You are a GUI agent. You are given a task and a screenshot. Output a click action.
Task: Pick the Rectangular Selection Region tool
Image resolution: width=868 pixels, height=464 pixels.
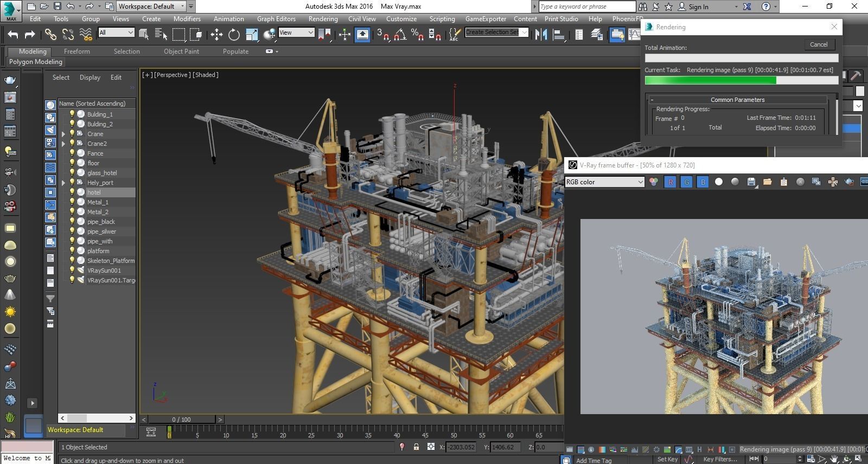coord(178,34)
